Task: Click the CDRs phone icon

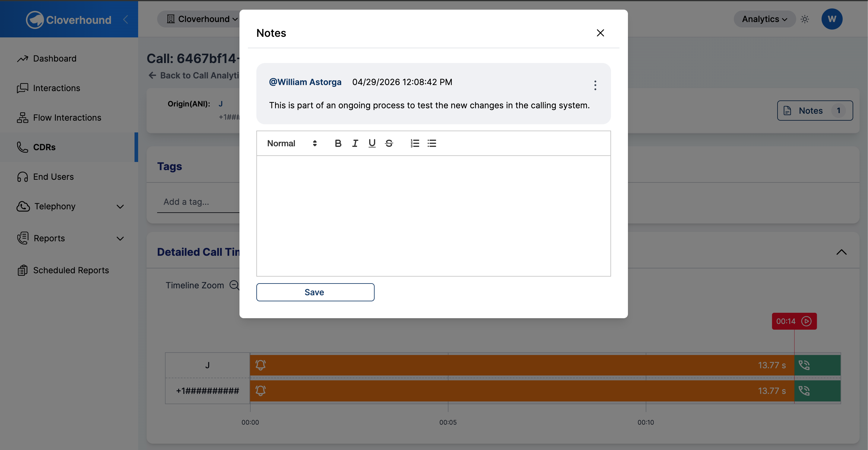Action: tap(23, 147)
